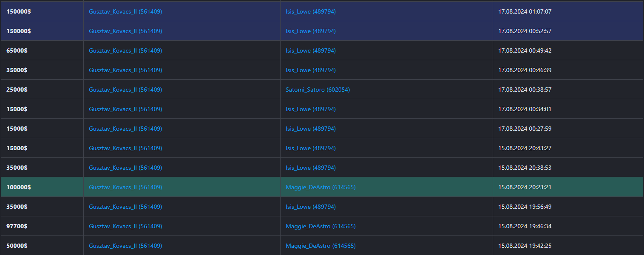Select the 97700$ amount cell
Screen dimensions: 644x255
pyautogui.click(x=17, y=226)
